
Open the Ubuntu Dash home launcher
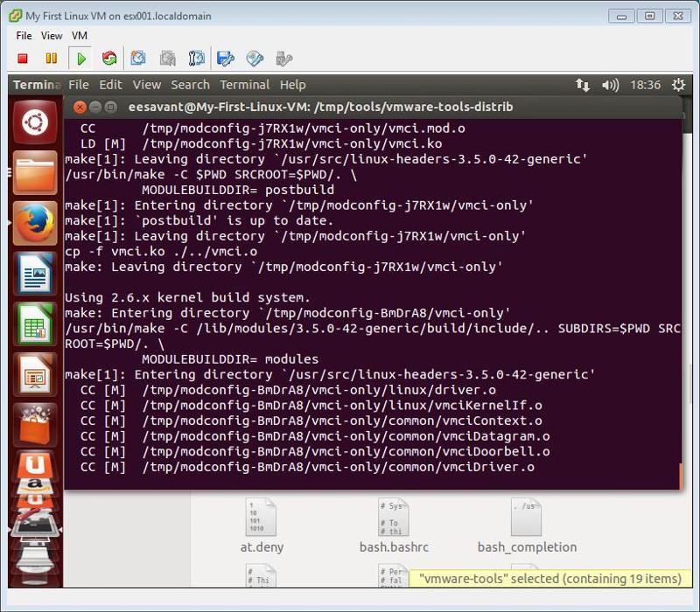35,122
